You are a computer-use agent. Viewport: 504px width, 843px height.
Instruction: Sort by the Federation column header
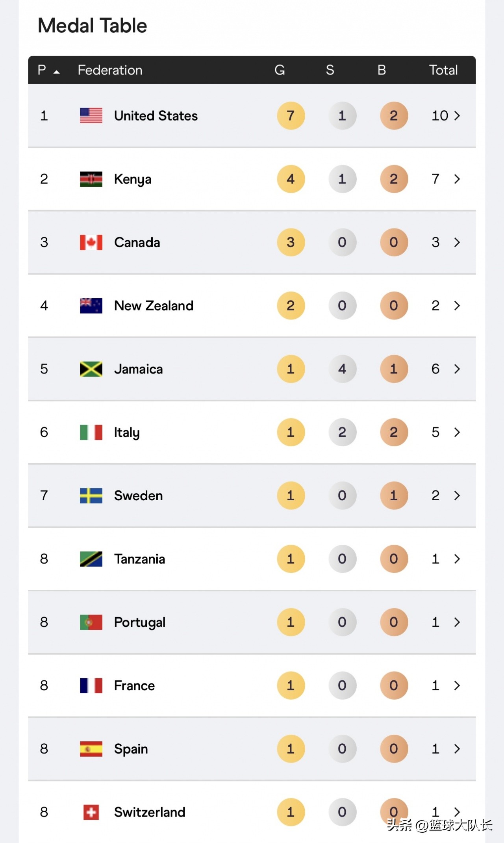(110, 70)
